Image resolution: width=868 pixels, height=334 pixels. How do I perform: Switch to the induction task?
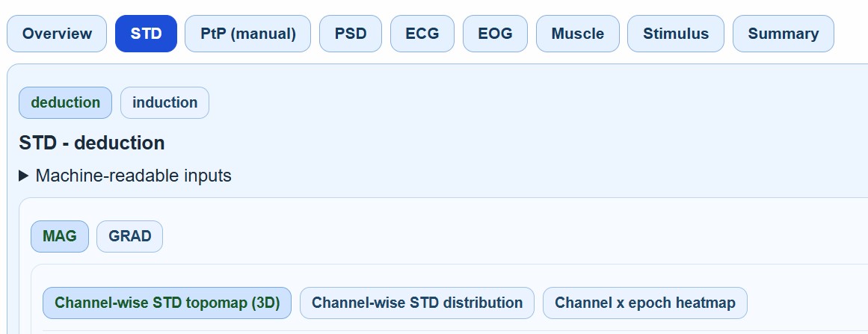164,102
